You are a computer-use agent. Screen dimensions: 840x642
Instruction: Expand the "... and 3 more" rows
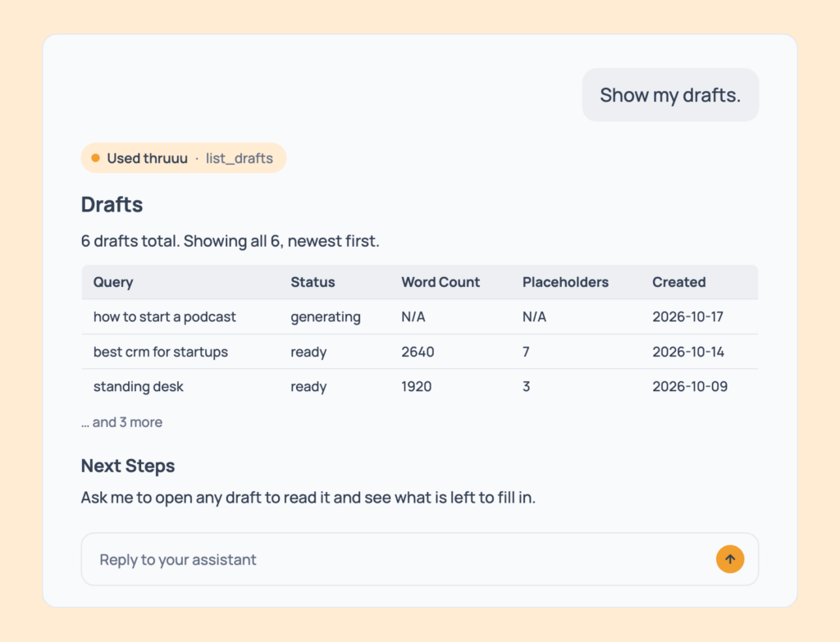pos(121,422)
